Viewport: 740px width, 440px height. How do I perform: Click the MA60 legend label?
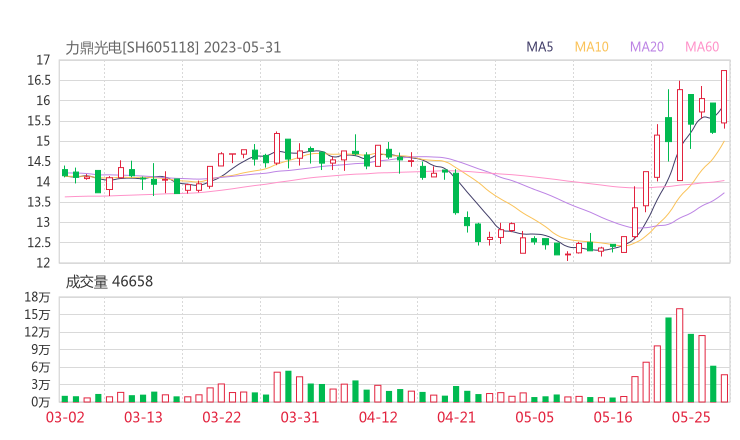pyautogui.click(x=702, y=47)
